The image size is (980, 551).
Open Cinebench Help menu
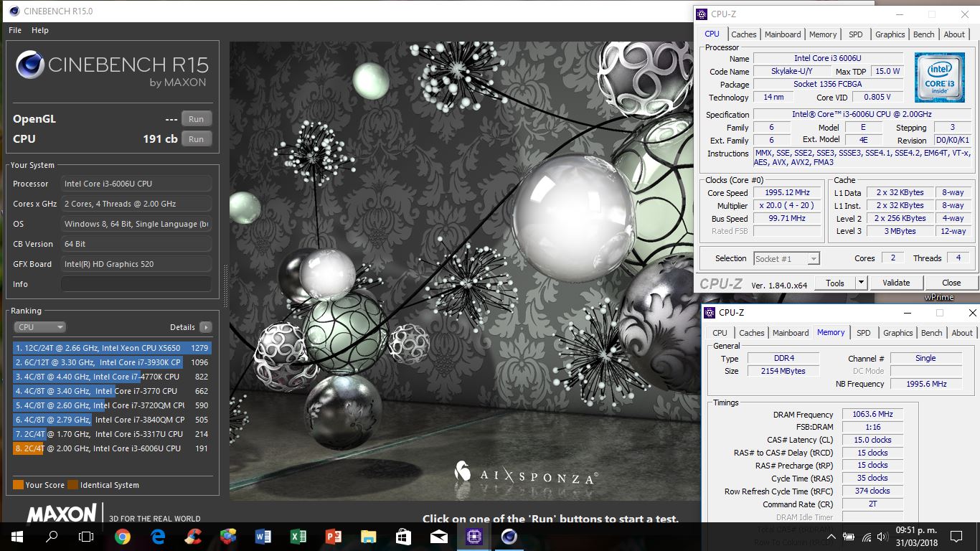point(40,30)
